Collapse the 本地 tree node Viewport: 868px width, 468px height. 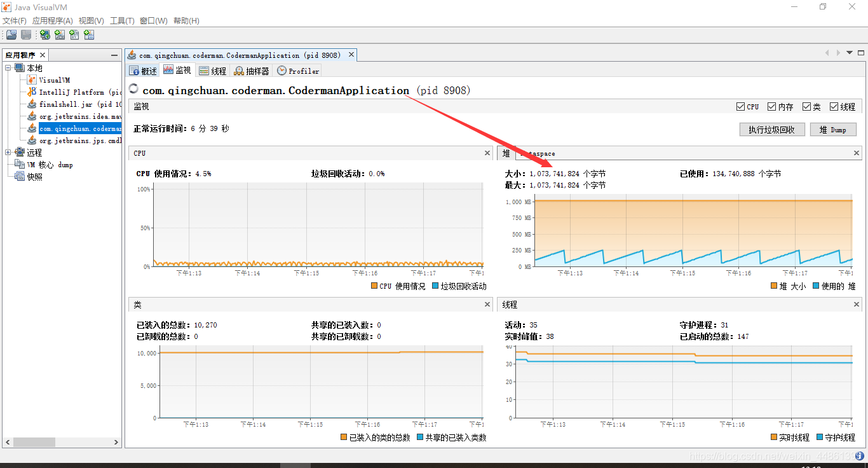pyautogui.click(x=8, y=68)
